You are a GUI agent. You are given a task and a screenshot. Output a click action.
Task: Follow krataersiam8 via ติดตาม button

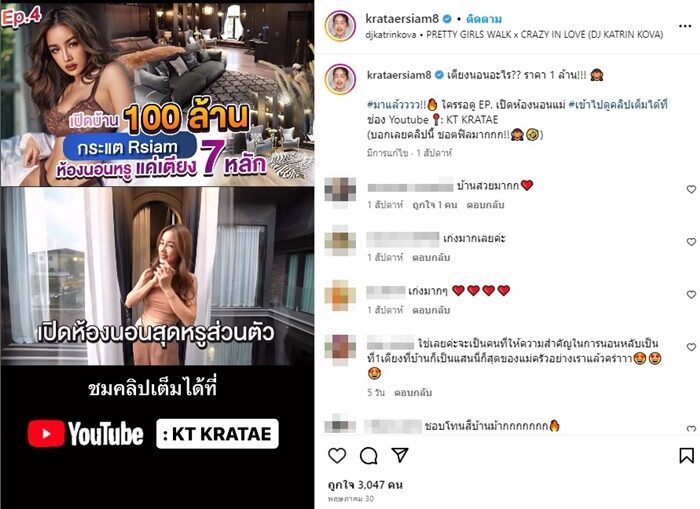pyautogui.click(x=483, y=19)
